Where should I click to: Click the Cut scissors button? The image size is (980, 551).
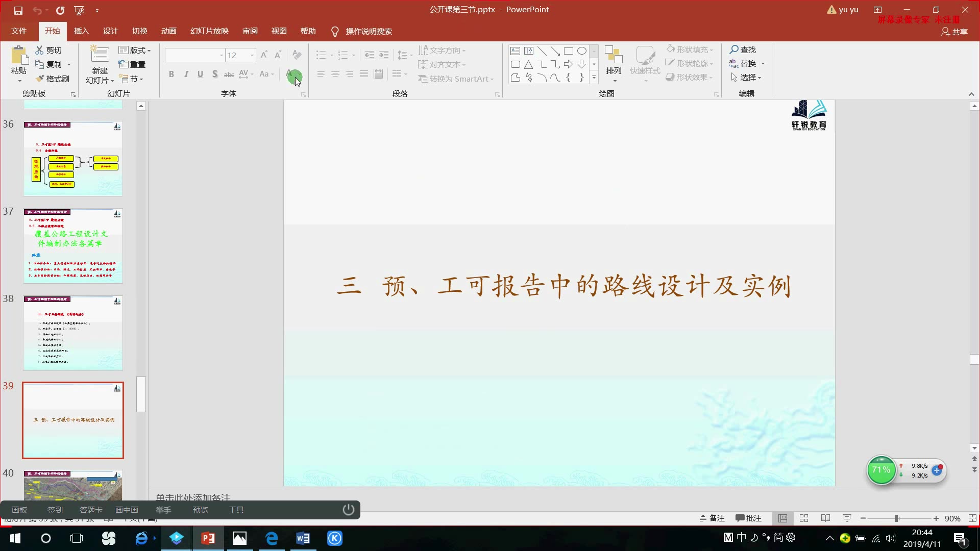pos(48,50)
